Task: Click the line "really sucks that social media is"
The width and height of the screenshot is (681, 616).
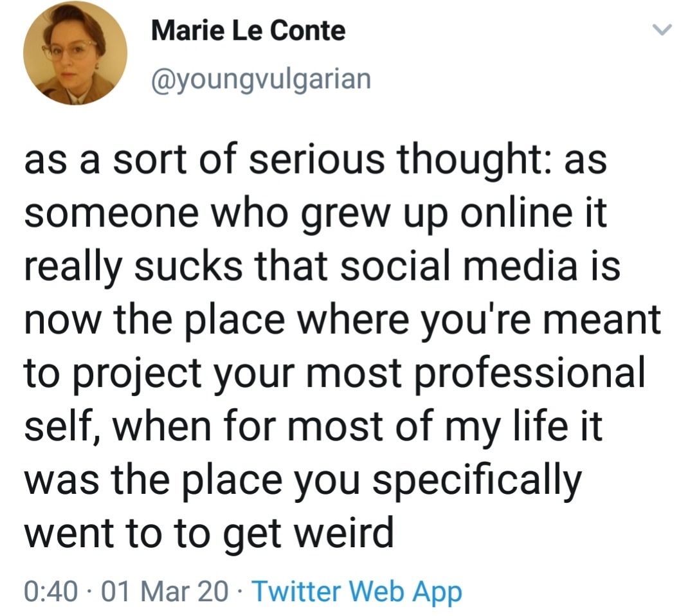Action: pyautogui.click(x=322, y=266)
